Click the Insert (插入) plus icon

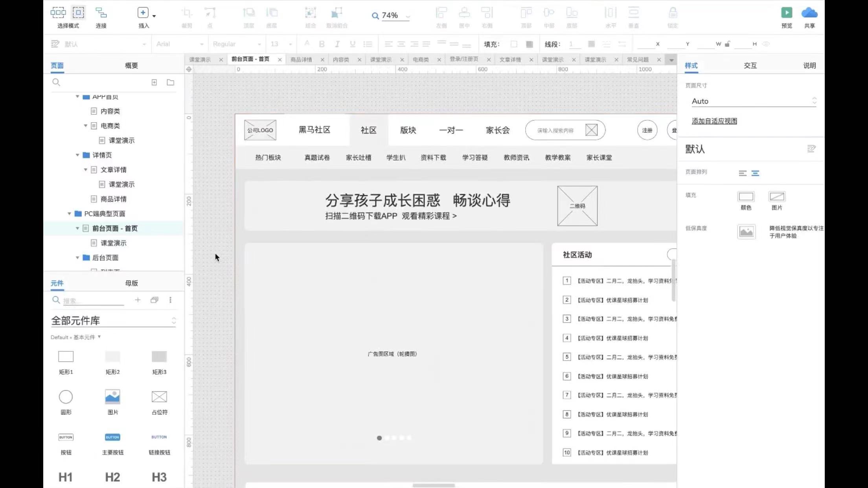pyautogui.click(x=143, y=13)
